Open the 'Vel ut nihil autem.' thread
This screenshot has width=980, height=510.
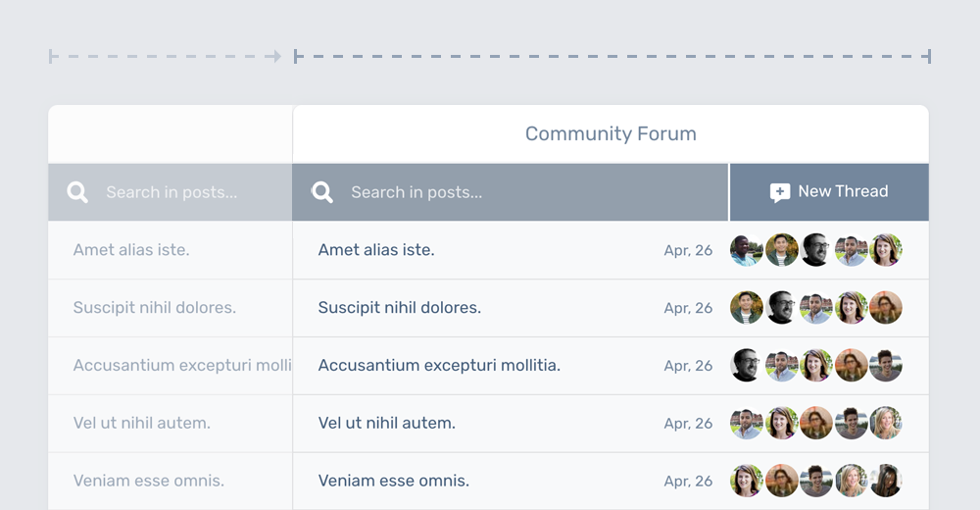[x=387, y=424]
